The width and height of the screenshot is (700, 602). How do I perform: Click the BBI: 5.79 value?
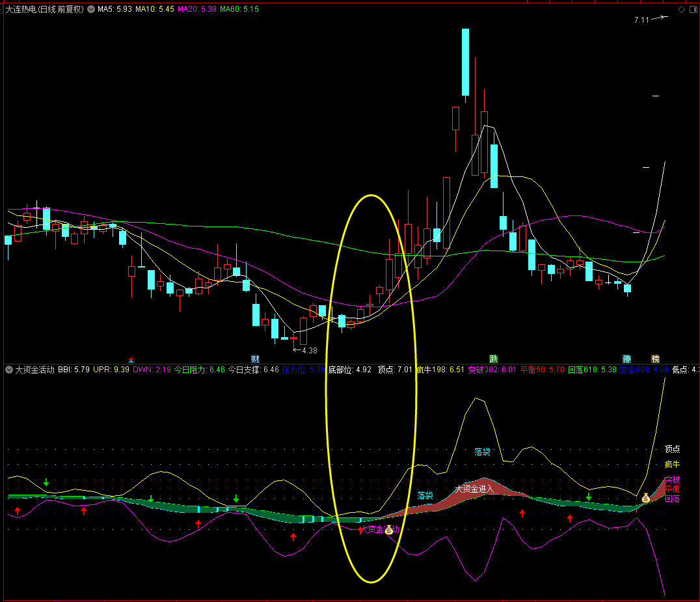74,370
